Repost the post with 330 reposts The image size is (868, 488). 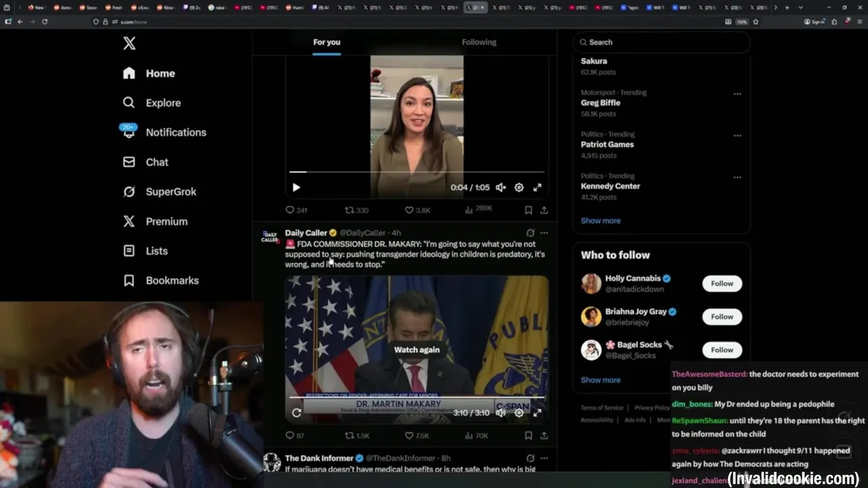[357, 210]
